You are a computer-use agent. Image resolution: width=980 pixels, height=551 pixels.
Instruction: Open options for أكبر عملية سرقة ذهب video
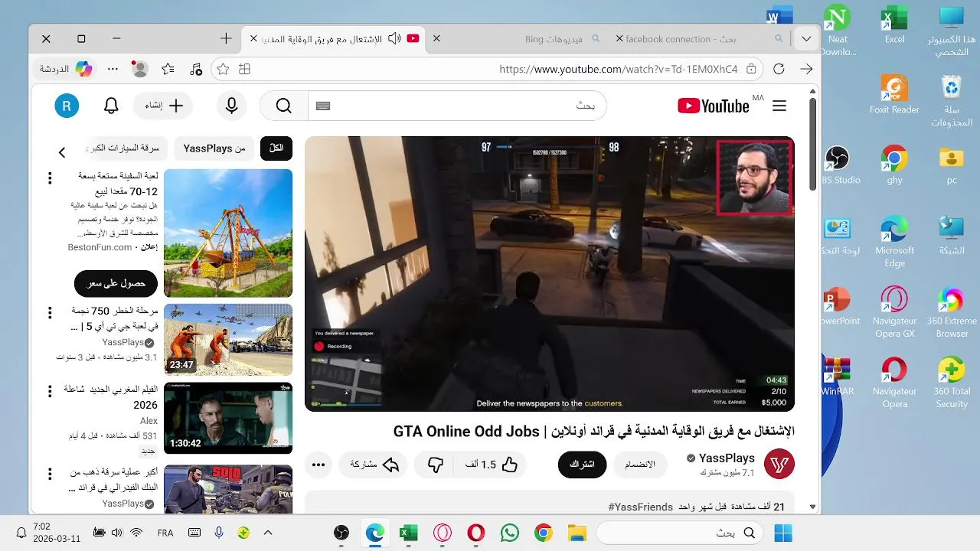[50, 474]
